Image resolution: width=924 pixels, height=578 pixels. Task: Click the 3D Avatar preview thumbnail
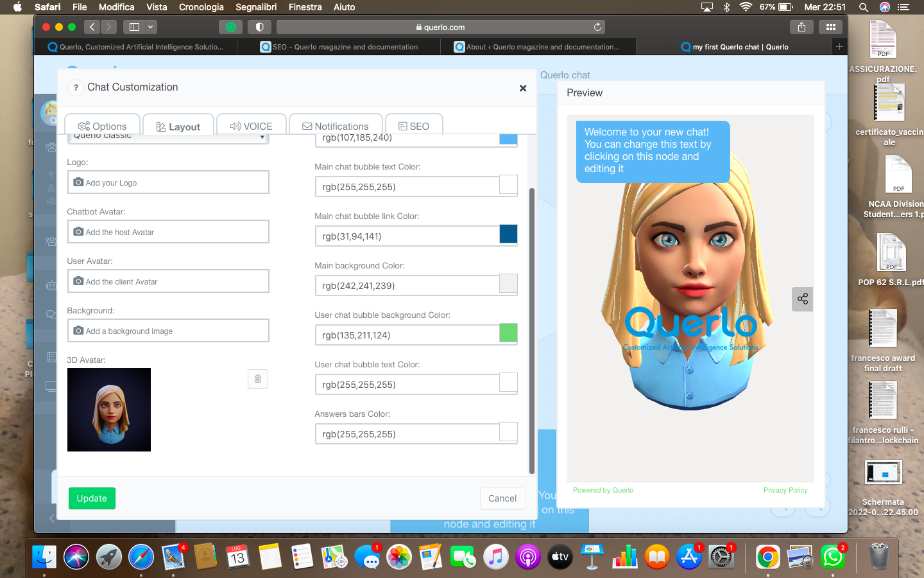(x=109, y=410)
